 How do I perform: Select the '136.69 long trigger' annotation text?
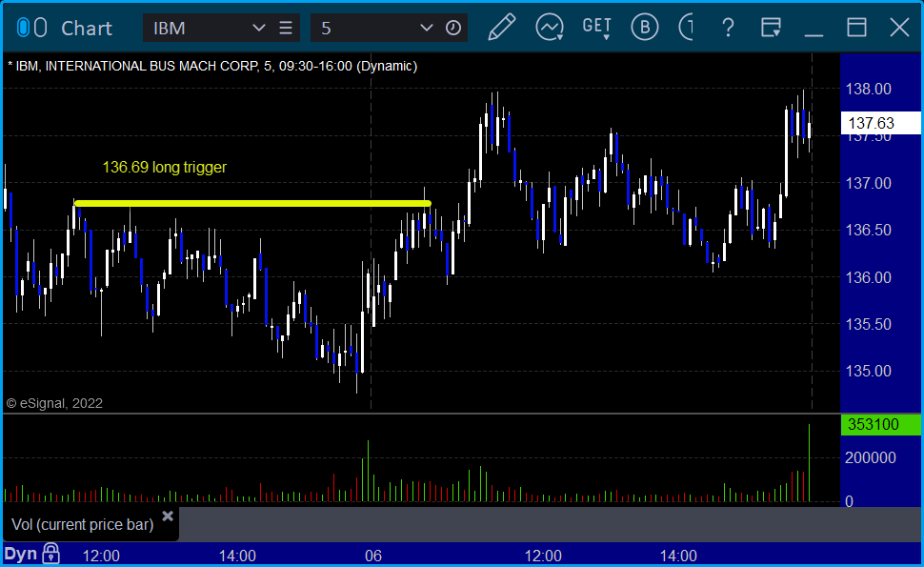(165, 168)
